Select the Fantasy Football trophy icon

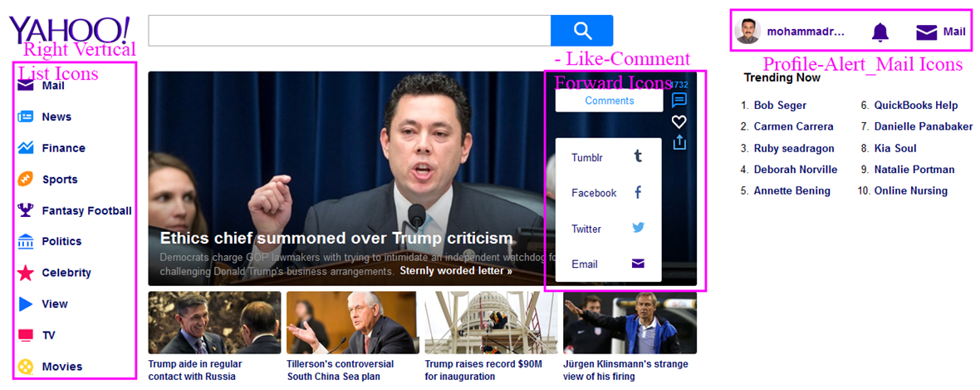(26, 210)
